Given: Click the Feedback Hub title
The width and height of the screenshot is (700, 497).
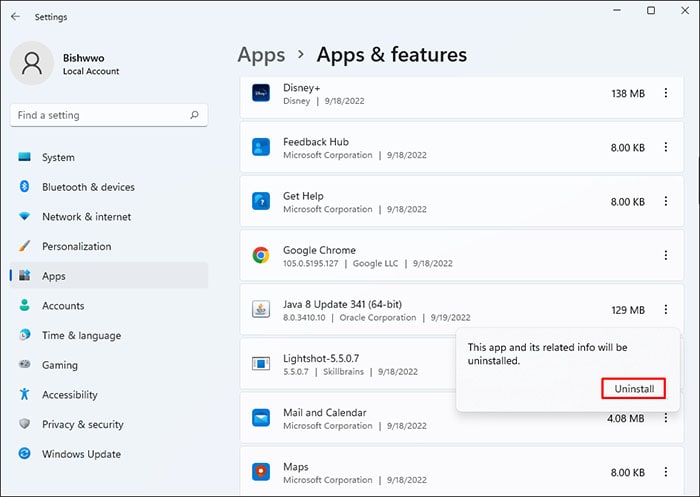Looking at the screenshot, I should [x=316, y=142].
